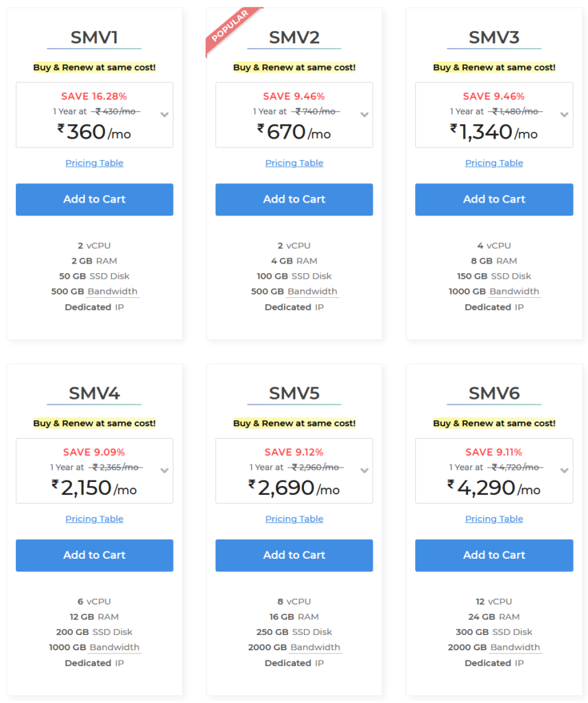The image size is (588, 703).
Task: Click the POPULAR ribbon on SMV2 card
Action: click(230, 27)
